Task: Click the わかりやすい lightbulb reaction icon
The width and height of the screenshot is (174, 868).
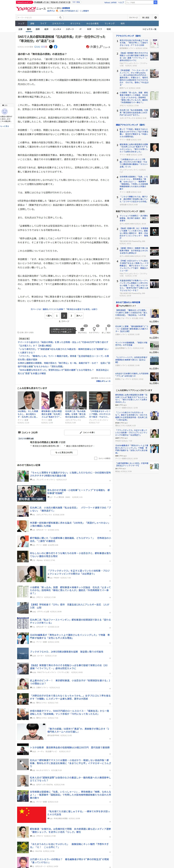Action: point(94,329)
